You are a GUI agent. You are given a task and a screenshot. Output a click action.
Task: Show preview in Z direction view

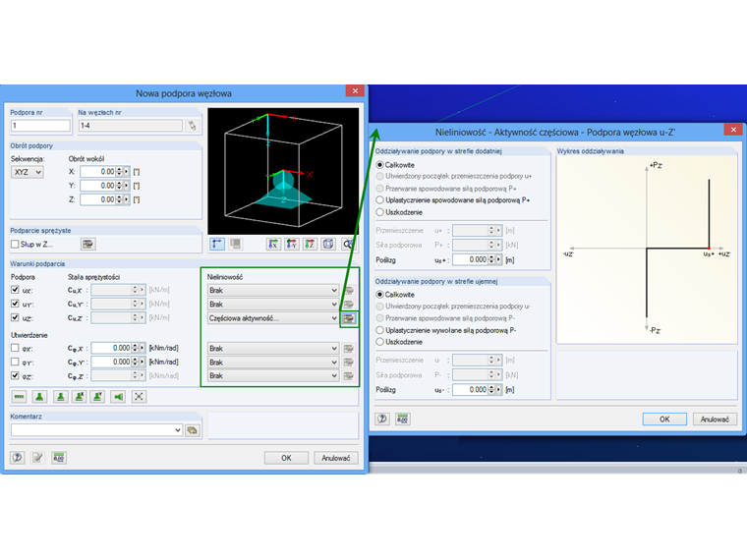click(310, 245)
